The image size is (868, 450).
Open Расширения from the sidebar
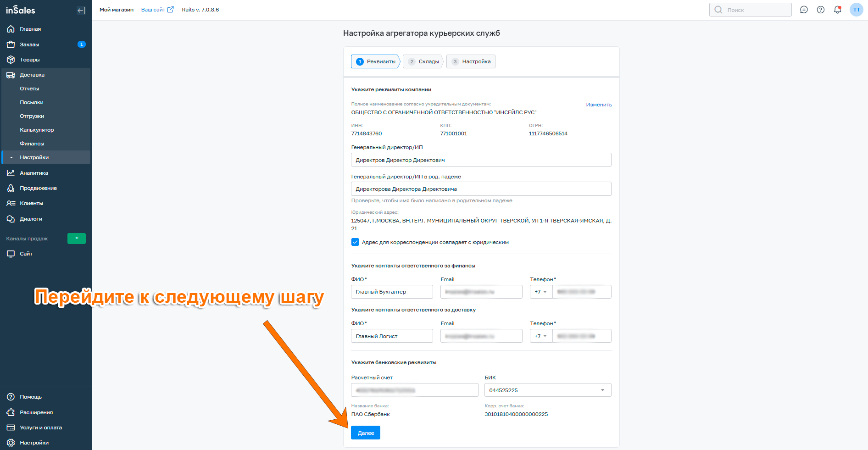[x=36, y=412]
